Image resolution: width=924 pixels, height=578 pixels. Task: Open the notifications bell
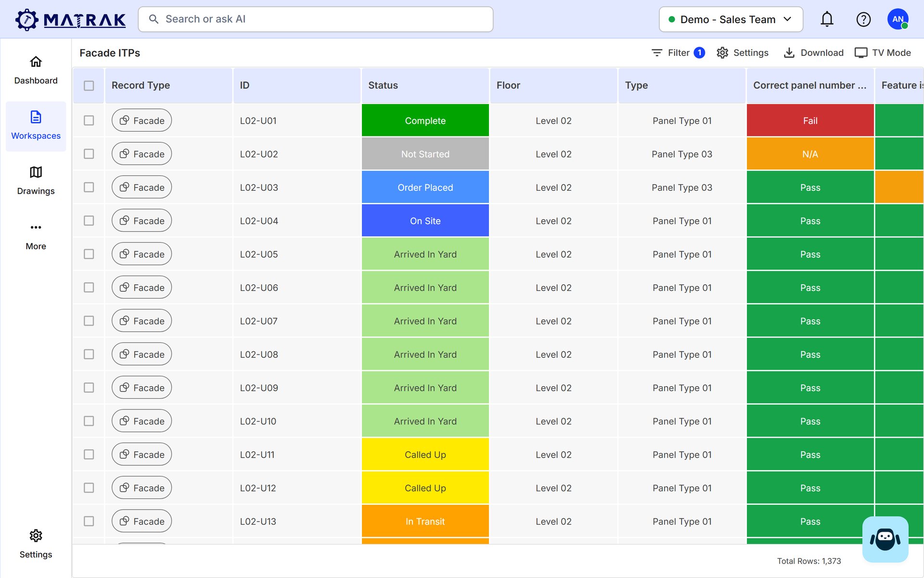(827, 19)
